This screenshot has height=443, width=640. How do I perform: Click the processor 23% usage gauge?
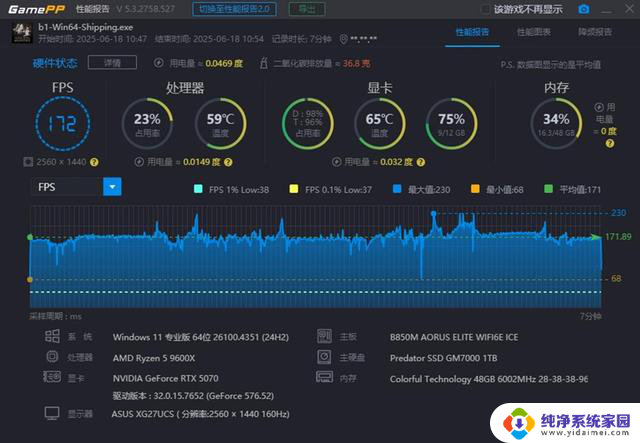point(147,124)
